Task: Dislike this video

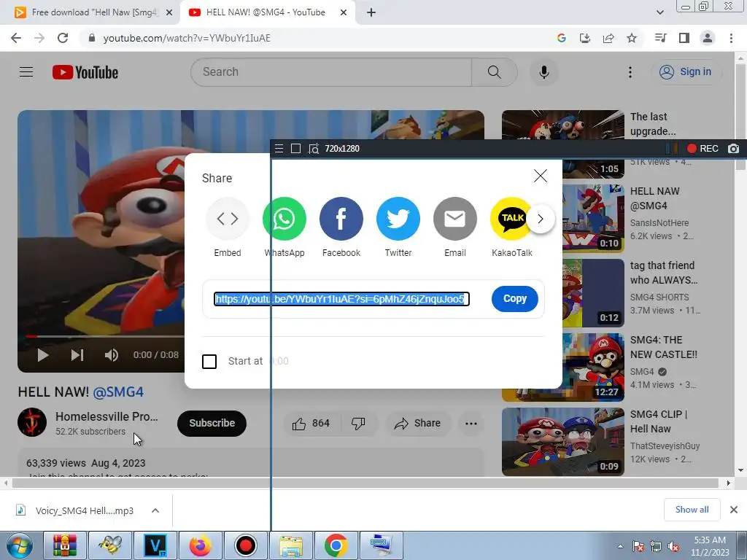Action: (x=358, y=424)
